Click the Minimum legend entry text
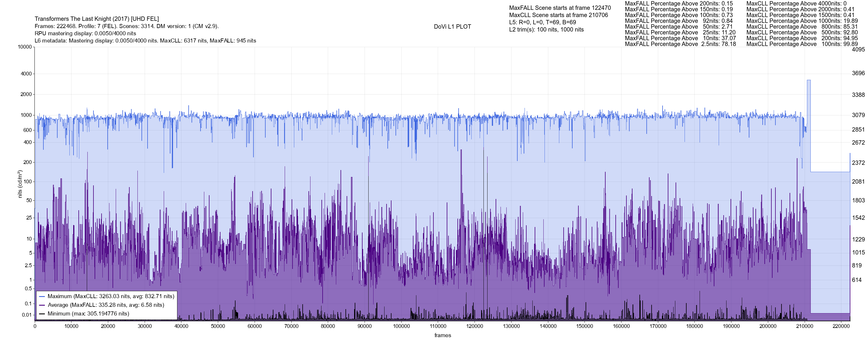This screenshot has width=868, height=347. pyautogui.click(x=88, y=314)
